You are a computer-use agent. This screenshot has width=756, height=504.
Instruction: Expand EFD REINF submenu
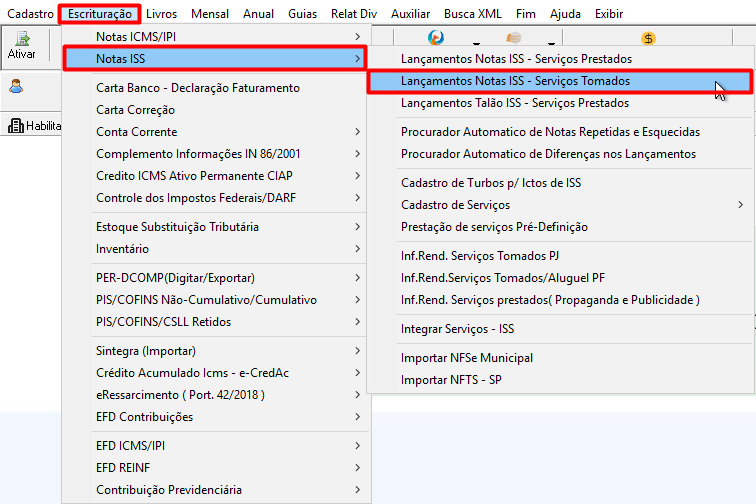[x=216, y=468]
